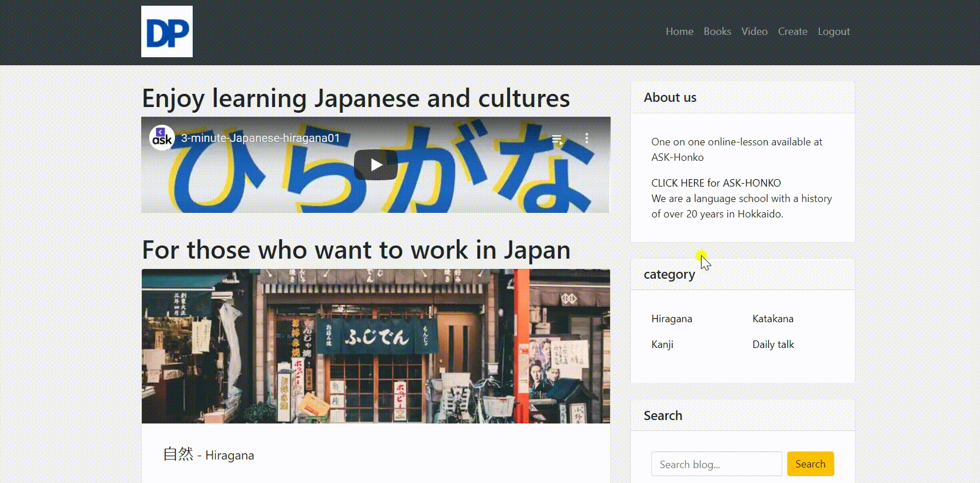Click the 'category' card header
Viewport: 980px width, 483px height.
742,275
